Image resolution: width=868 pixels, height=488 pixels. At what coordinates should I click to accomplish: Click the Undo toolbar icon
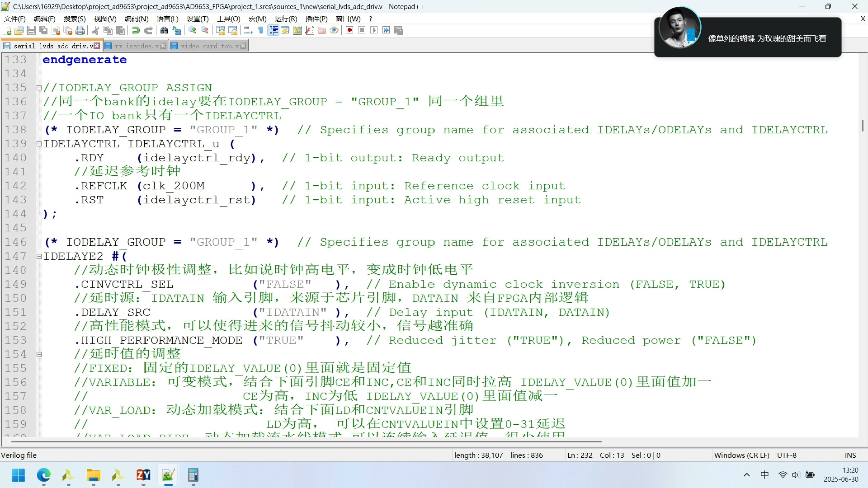(136, 30)
